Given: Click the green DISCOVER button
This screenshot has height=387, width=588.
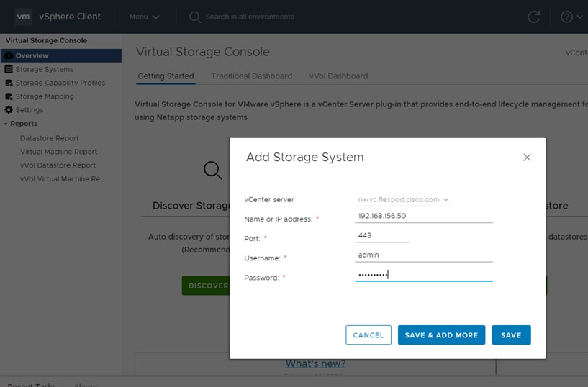Looking at the screenshot, I should [x=206, y=286].
